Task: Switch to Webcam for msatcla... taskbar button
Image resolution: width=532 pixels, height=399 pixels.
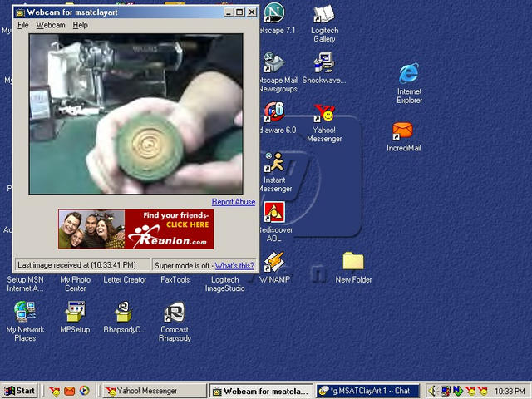Action: [262, 391]
